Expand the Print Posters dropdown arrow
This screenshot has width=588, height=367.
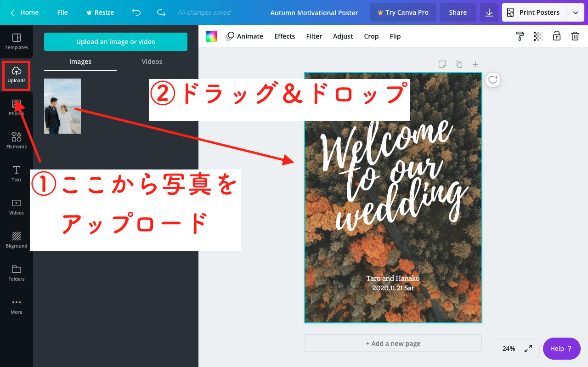[x=575, y=12]
